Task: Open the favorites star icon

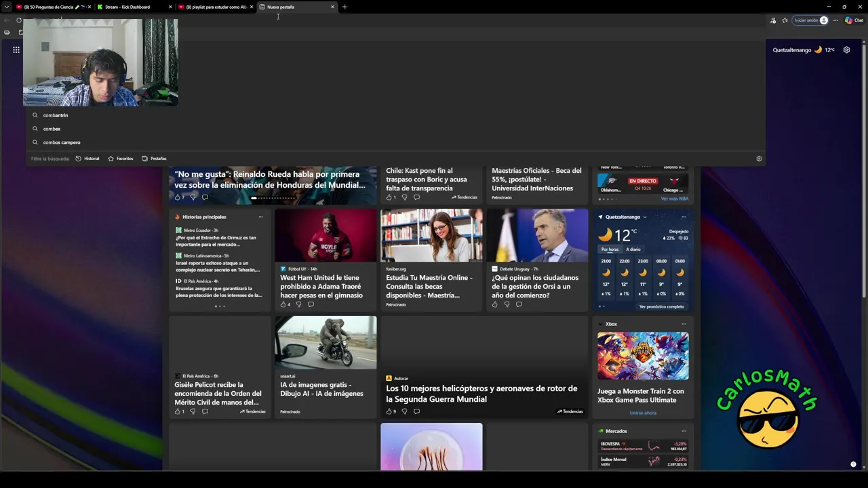Action: click(785, 20)
